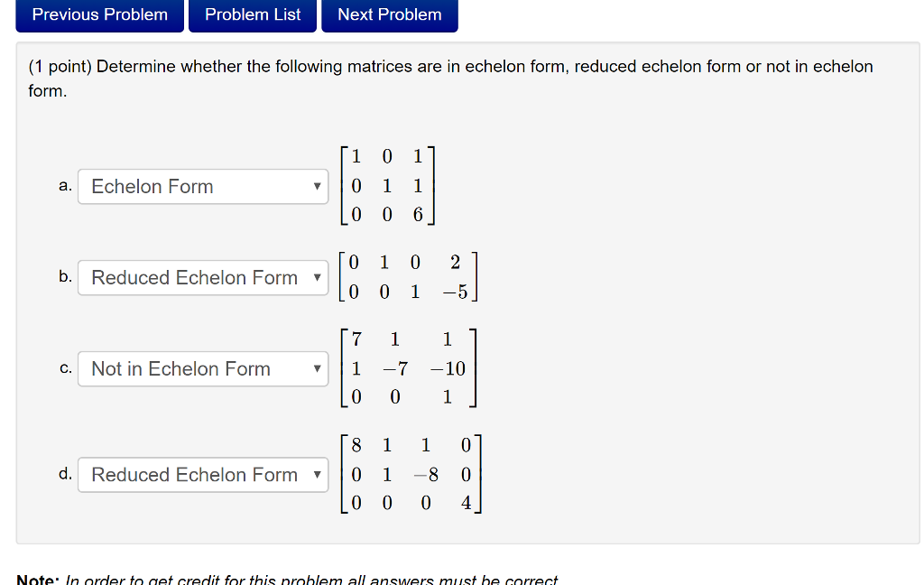Screen dimensions: 924x585
Task: Open the Problem List
Action: coord(252,14)
